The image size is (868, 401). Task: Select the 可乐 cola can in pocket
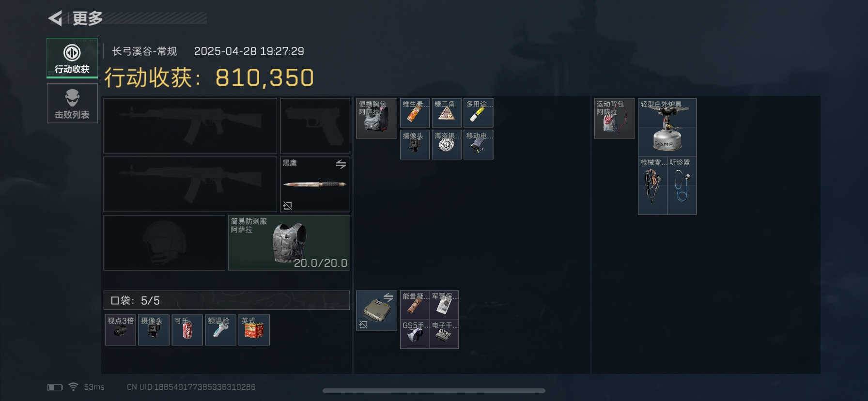point(187,330)
